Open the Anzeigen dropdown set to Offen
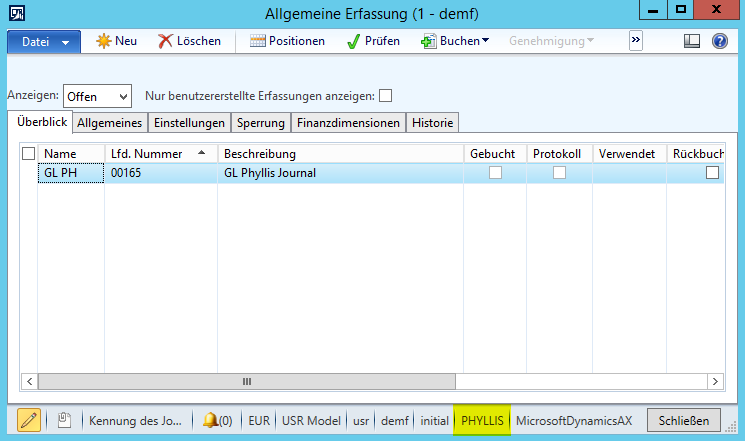Viewport: 745px width, 441px height. (x=97, y=96)
